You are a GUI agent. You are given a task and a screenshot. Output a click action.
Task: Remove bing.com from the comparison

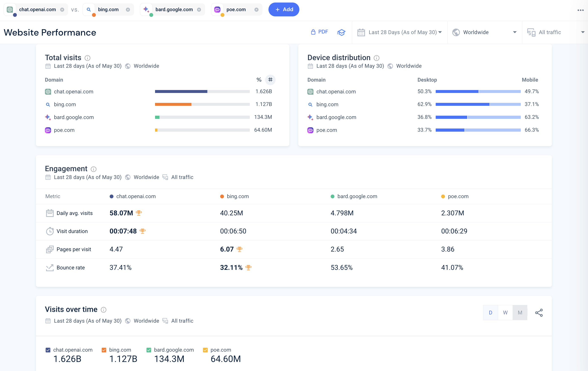point(128,9)
